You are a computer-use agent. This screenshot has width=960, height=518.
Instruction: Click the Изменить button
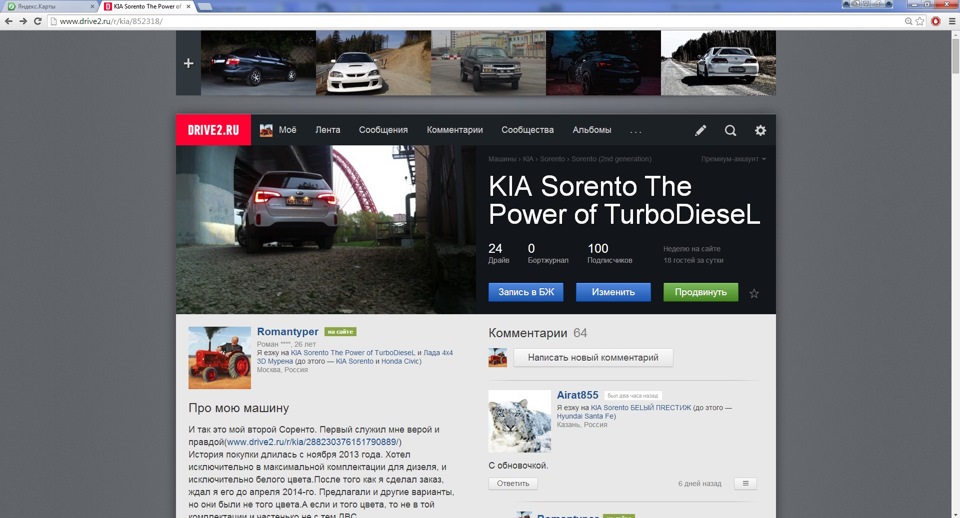coord(613,292)
